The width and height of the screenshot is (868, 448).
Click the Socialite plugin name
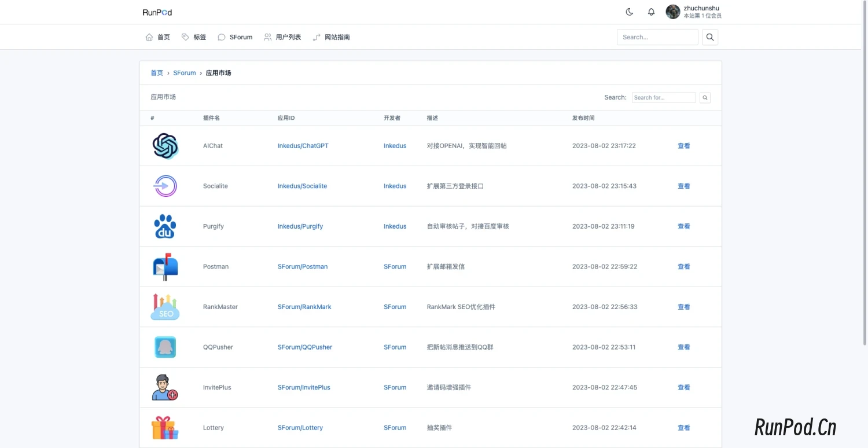(x=215, y=186)
